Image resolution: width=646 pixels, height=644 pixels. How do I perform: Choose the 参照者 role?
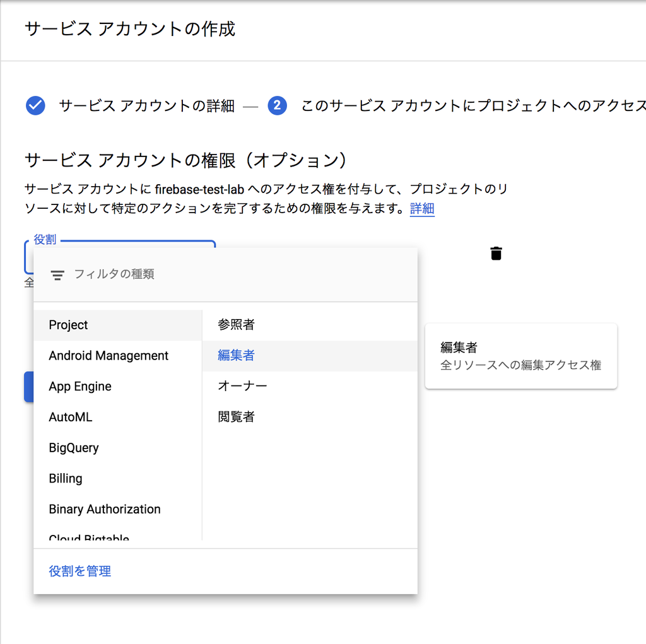click(310, 325)
